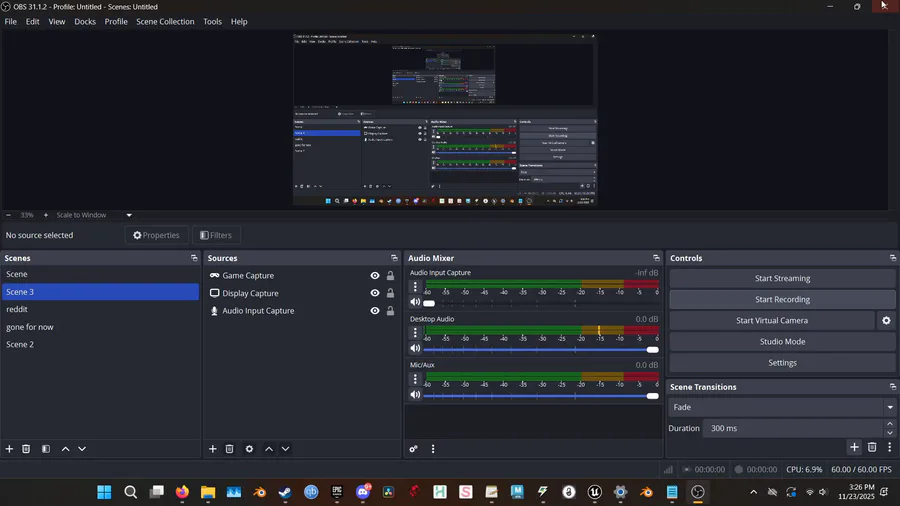
Task: Show hidden system tray icons chevron
Action: [754, 492]
